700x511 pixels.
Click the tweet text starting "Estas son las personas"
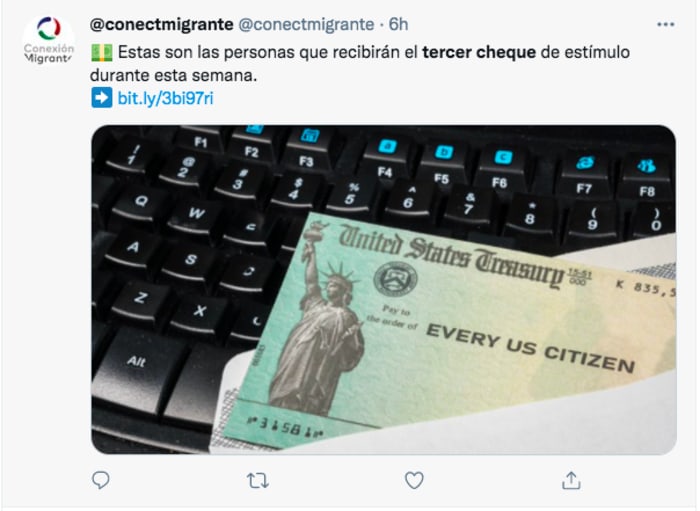point(360,64)
